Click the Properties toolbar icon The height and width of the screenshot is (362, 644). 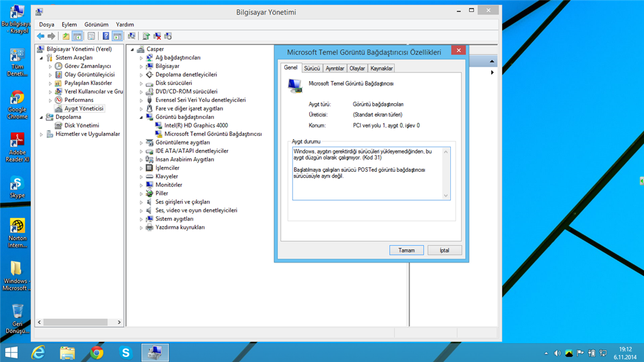point(91,37)
